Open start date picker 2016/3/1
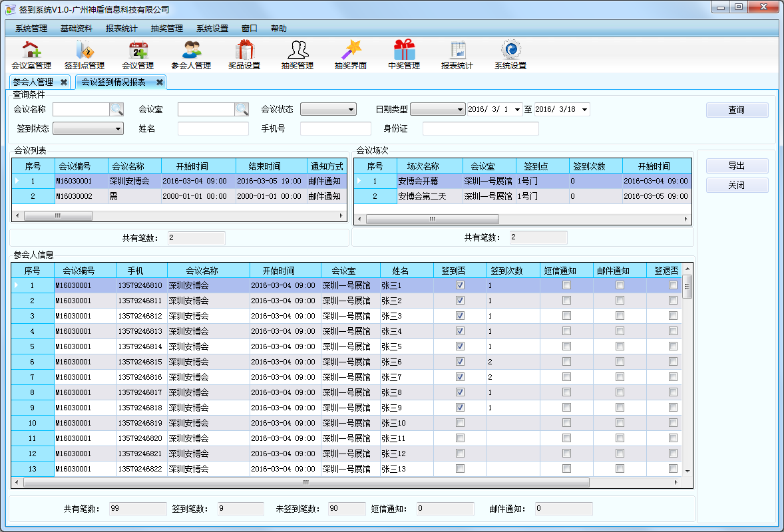 point(518,110)
